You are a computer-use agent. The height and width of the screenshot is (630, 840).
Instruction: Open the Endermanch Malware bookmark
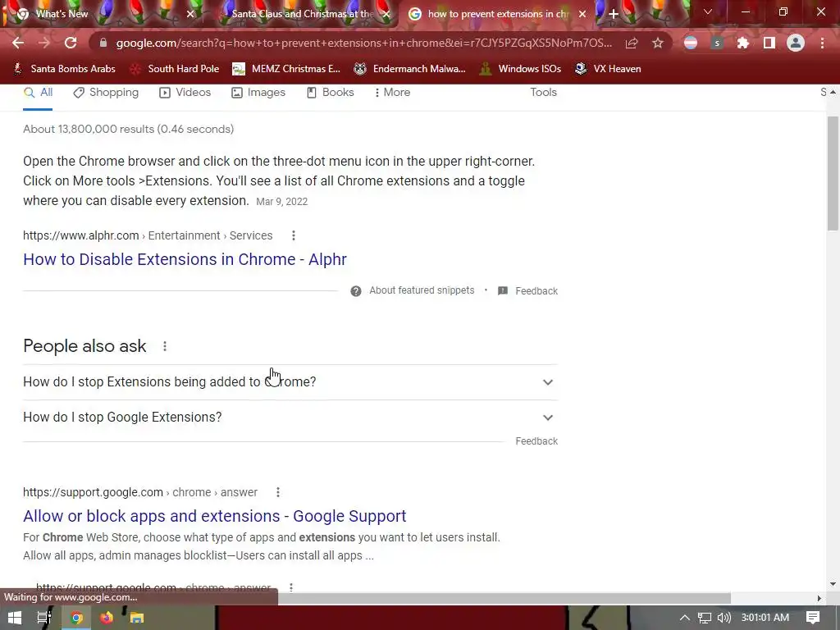click(x=410, y=69)
